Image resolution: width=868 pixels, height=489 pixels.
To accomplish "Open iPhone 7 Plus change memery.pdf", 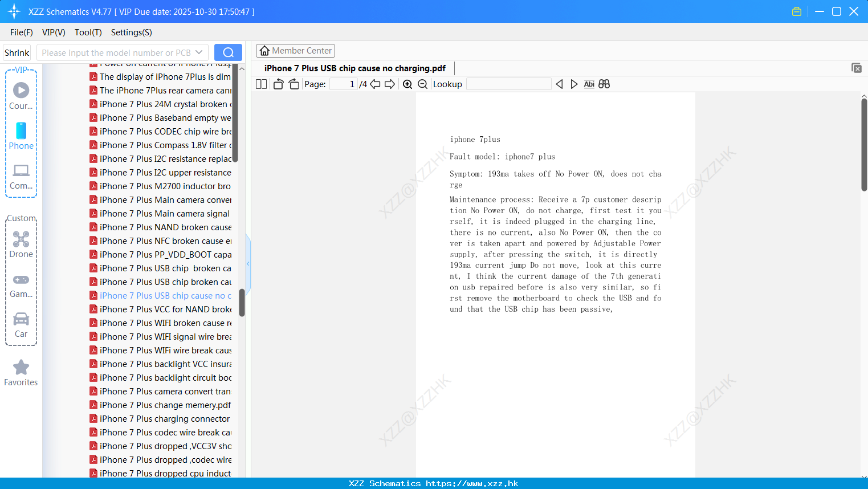I will pos(161,405).
